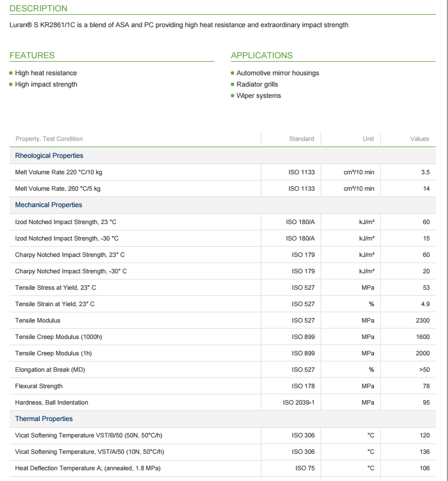The width and height of the screenshot is (448, 481).
Task: Click value 2000 for Tensile Creep Modulus
Action: coord(423,353)
